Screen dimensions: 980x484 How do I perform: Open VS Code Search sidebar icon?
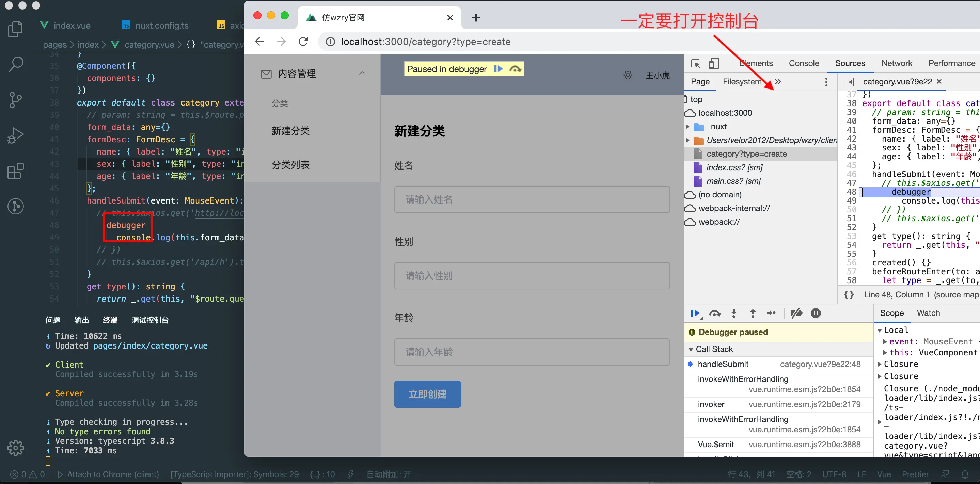click(16, 65)
